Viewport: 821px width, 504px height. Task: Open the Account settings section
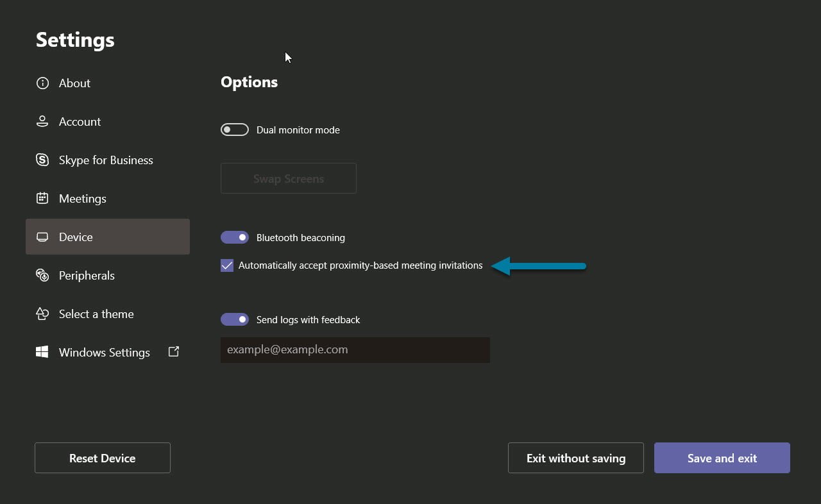coord(80,121)
